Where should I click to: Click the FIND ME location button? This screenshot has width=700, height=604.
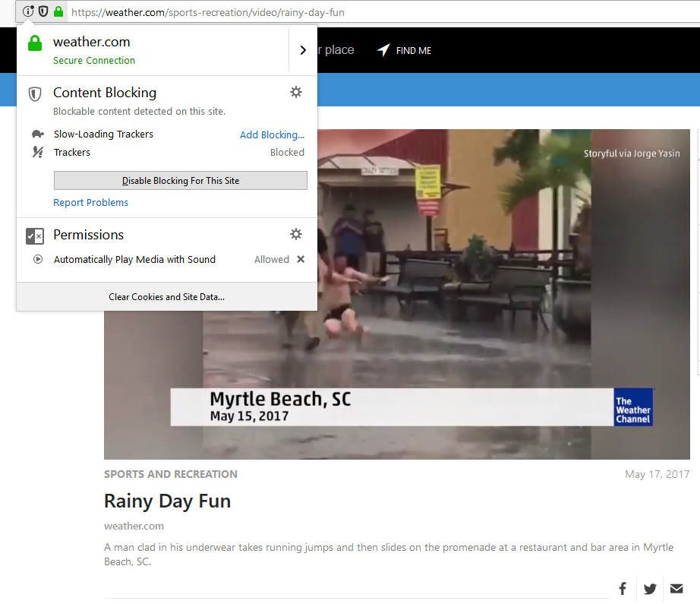pos(404,50)
